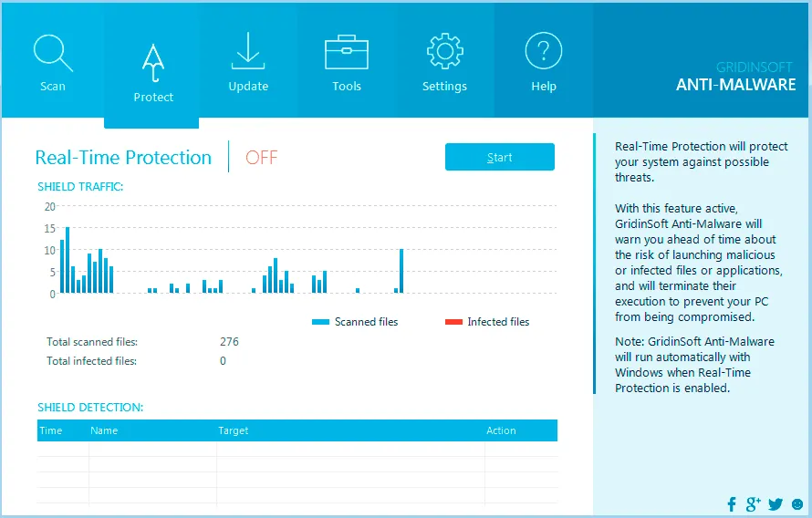The width and height of the screenshot is (812, 518).
Task: Click the Target column header
Action: click(233, 430)
